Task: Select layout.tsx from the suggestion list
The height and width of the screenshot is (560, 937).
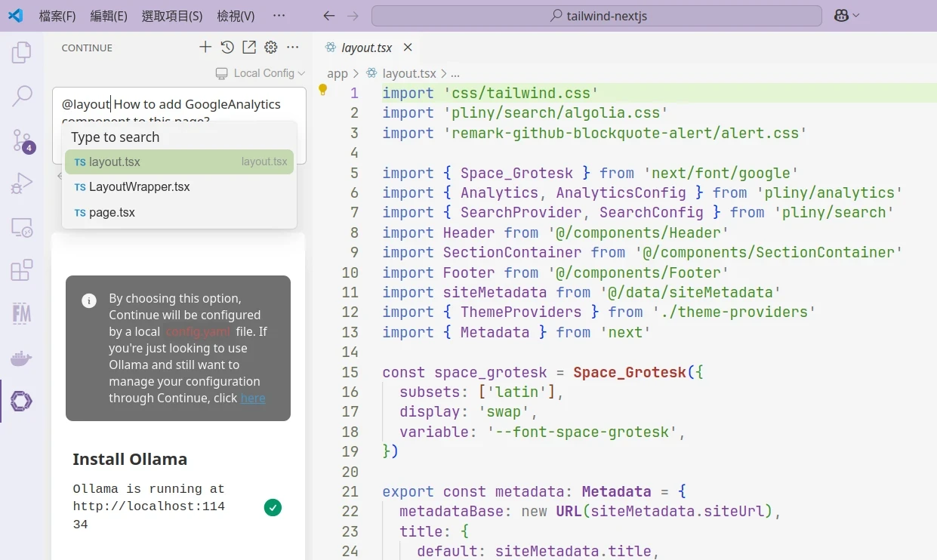Action: (x=179, y=162)
